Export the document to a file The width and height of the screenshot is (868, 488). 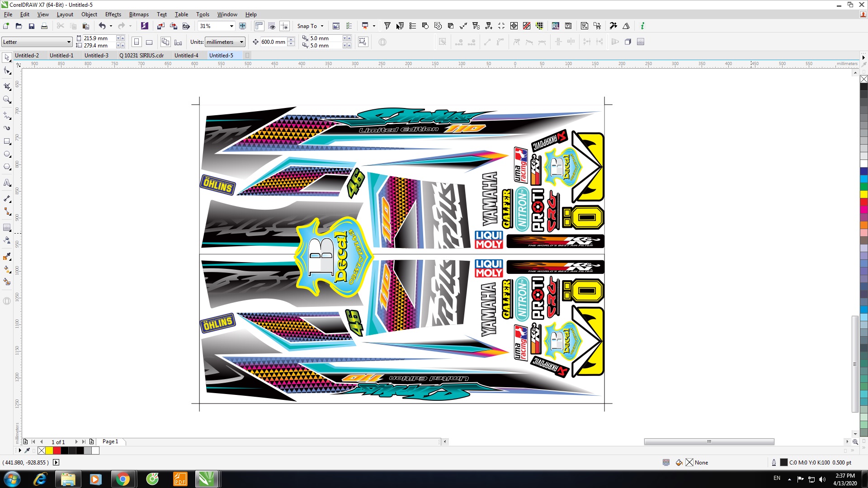click(173, 26)
